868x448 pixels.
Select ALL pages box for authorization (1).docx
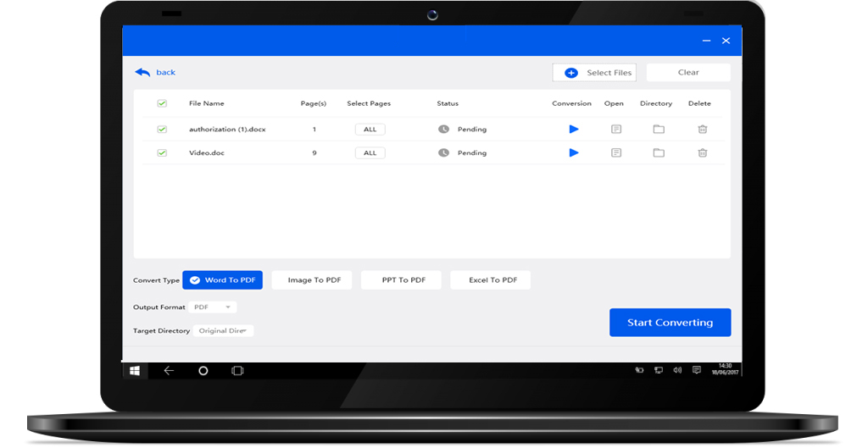(x=370, y=130)
